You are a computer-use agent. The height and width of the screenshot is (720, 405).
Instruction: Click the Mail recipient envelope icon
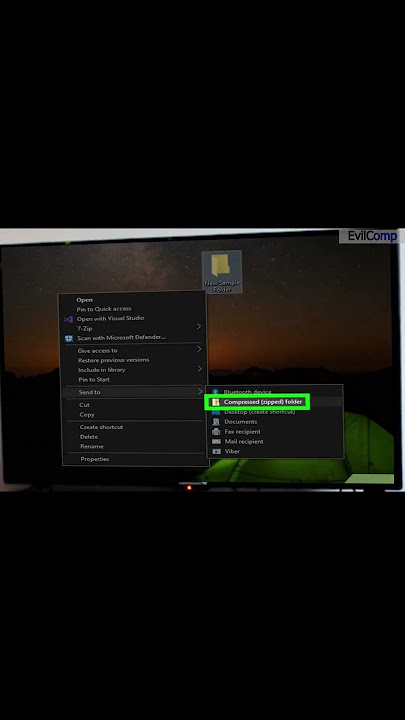point(216,441)
